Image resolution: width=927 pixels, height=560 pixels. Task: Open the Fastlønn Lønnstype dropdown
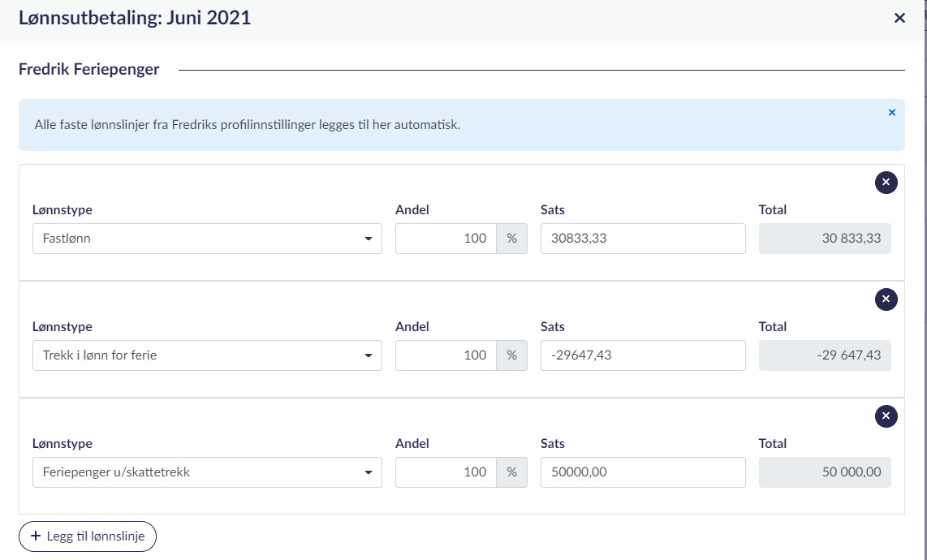point(207,239)
